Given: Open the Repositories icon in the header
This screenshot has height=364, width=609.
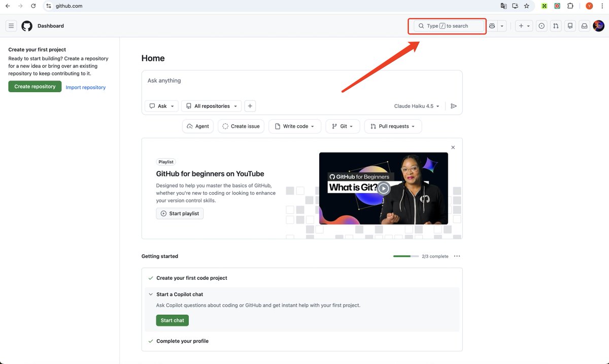Looking at the screenshot, I should tap(570, 26).
